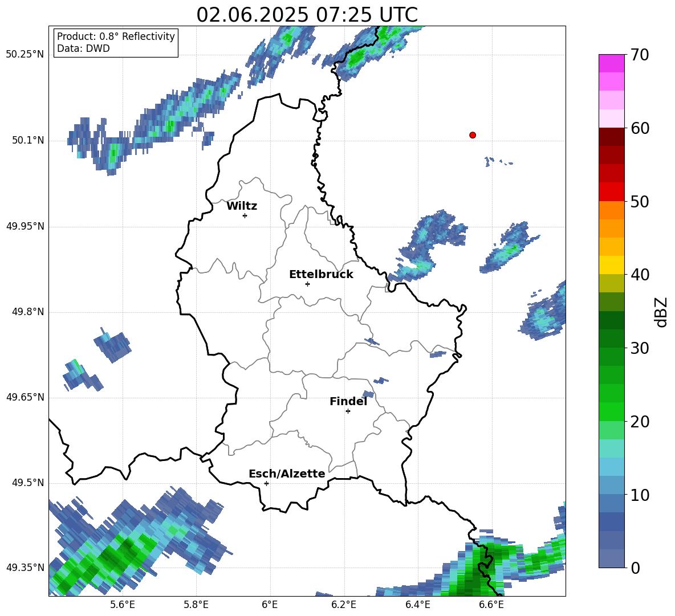The height and width of the screenshot is (616, 675).
Task: Click the 5.6°E longitude label
Action: 122,605
